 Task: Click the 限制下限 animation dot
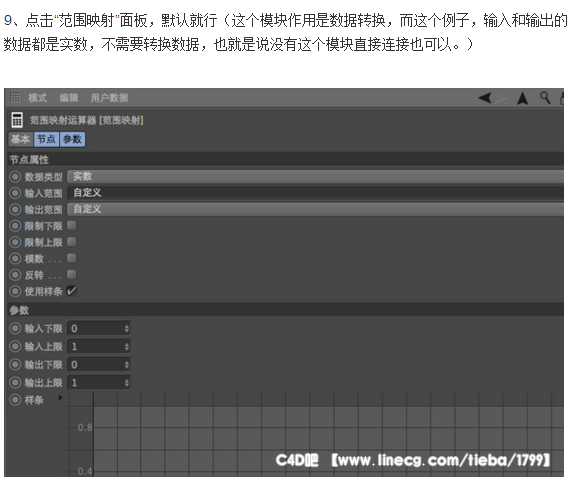[x=15, y=226]
